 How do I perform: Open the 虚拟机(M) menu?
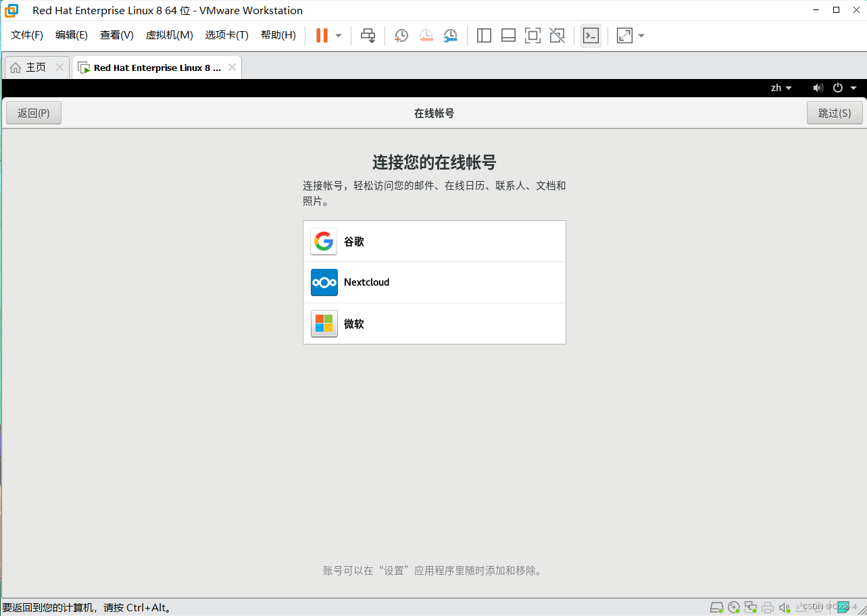(x=170, y=35)
